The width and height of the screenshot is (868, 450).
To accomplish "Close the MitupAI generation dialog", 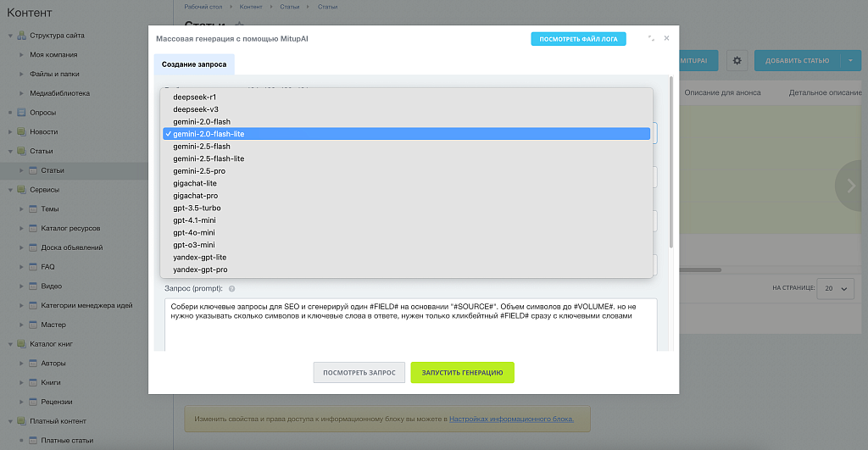I will [666, 38].
